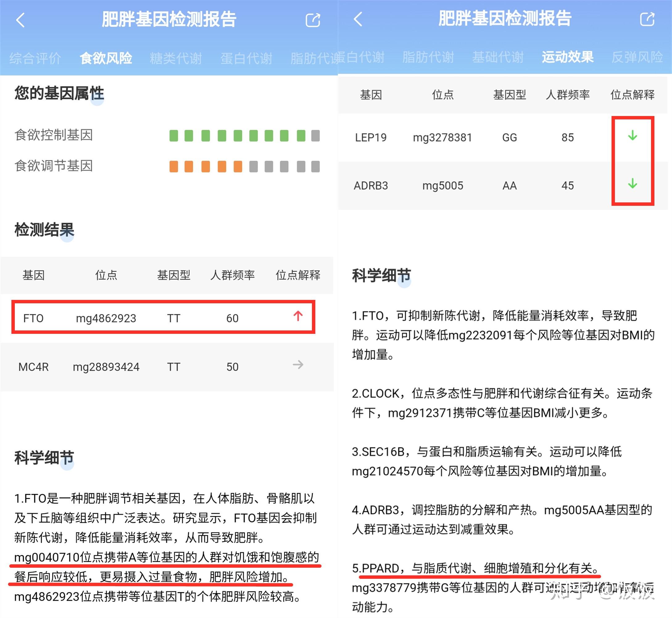Viewport: 672px width, 618px height.
Task: Switch to 综合评价 tab
Action: pos(35,58)
